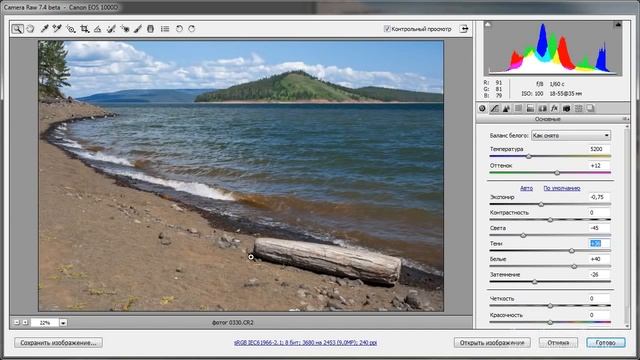Select the Straighten tool
The width and height of the screenshot is (640, 360).
(x=97, y=29)
